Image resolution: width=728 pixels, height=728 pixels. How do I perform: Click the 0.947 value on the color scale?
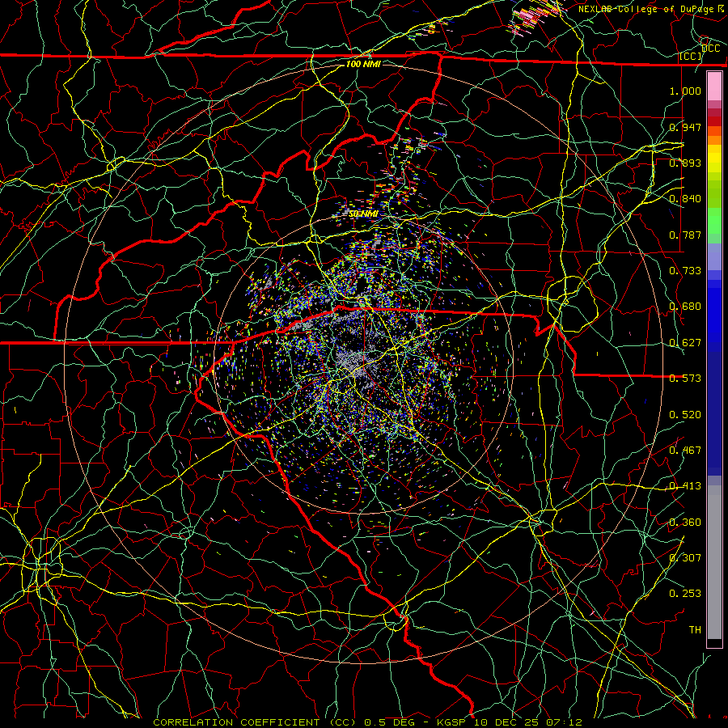(685, 127)
